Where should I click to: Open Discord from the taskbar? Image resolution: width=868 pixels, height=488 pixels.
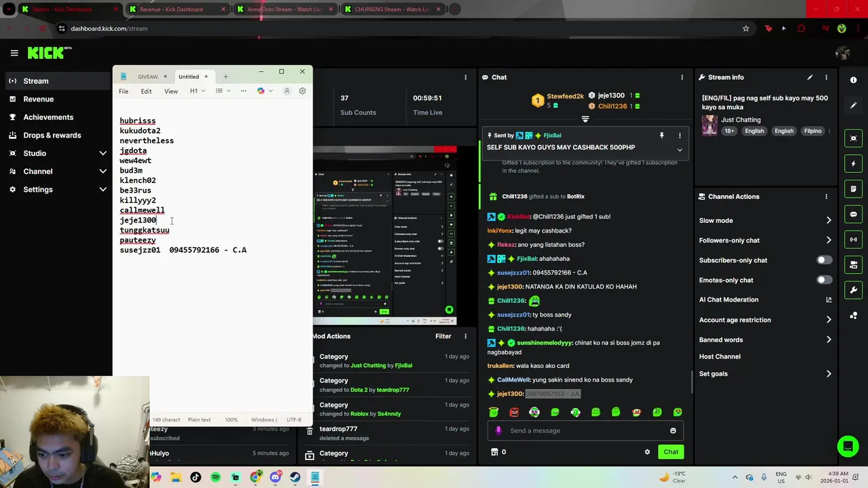275,477
